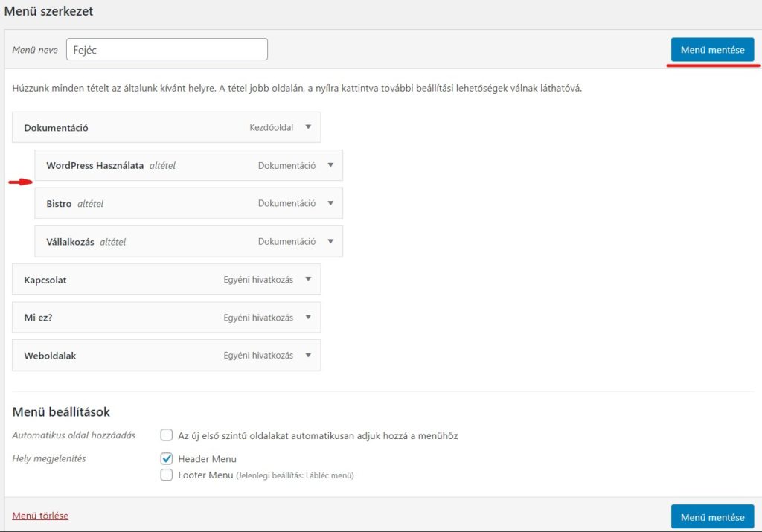Select the Kapcsolat menu item title
This screenshot has height=532, width=762.
[x=45, y=280]
